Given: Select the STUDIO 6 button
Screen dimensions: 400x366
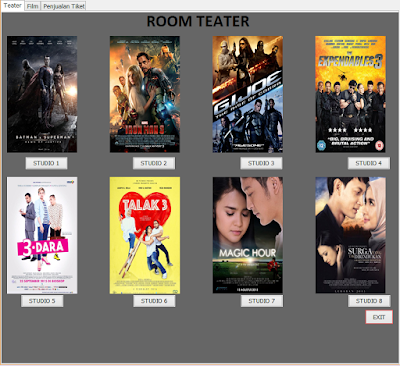Looking at the screenshot, I should [154, 301].
